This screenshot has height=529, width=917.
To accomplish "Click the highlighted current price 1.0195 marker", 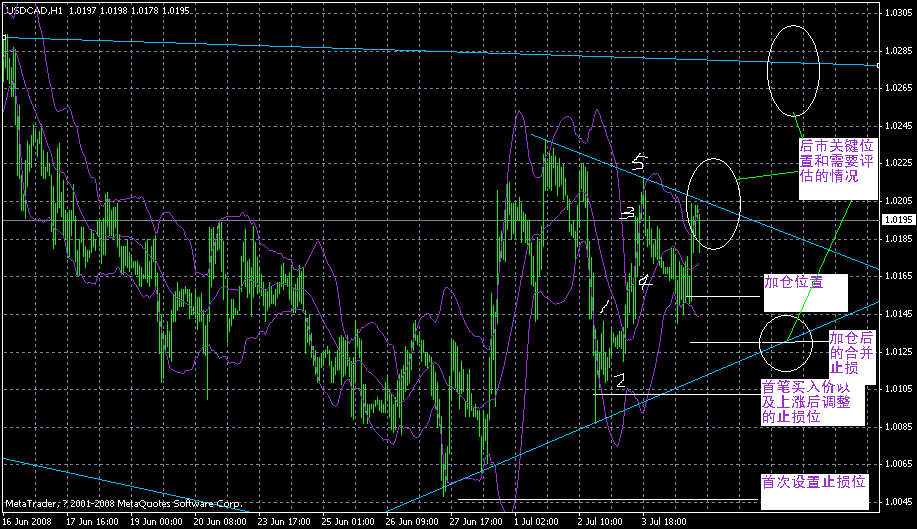I will click(x=898, y=220).
